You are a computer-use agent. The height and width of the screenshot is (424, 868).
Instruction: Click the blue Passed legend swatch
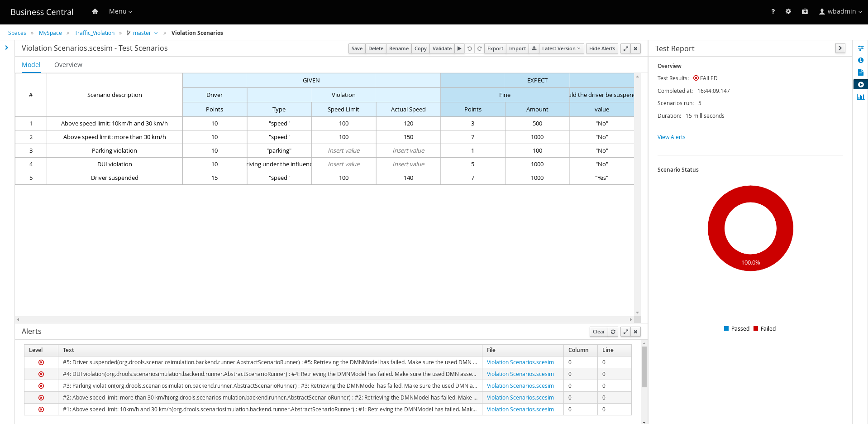pyautogui.click(x=726, y=329)
